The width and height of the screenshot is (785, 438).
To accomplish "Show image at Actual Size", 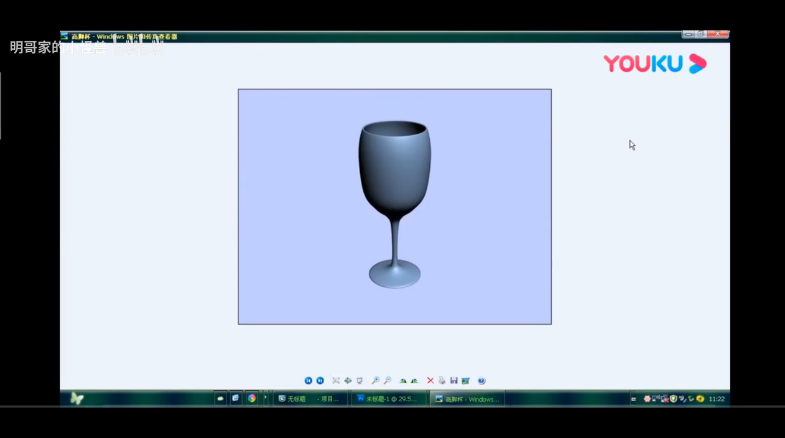I will [347, 381].
